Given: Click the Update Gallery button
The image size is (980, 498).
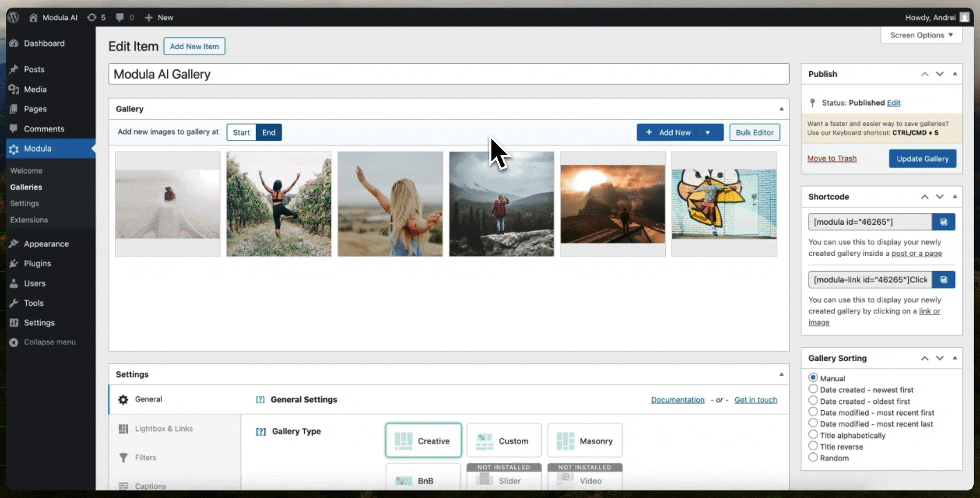Looking at the screenshot, I should (x=923, y=158).
